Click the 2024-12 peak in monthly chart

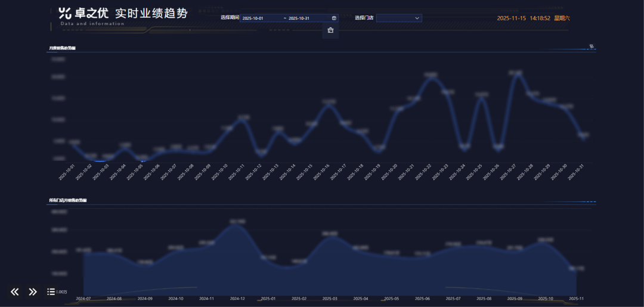tap(237, 224)
